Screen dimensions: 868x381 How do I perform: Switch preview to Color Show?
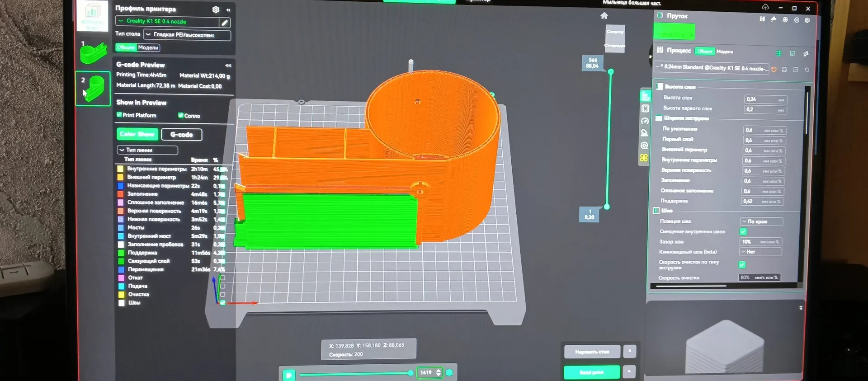pos(137,134)
